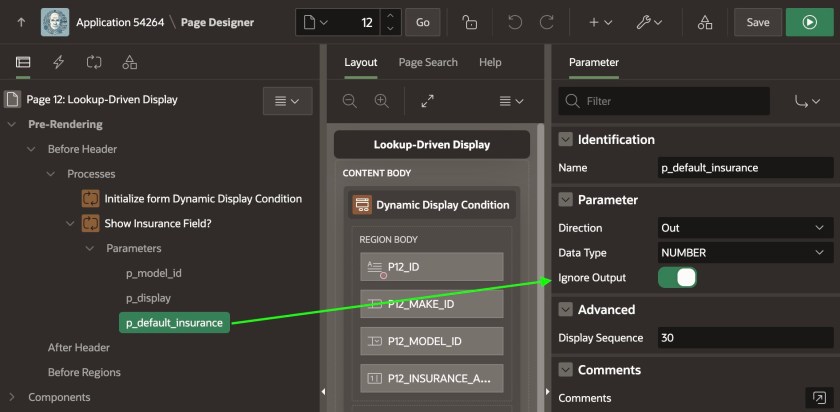Image resolution: width=840 pixels, height=412 pixels.
Task: Open the Page Search tab
Action: click(x=427, y=62)
